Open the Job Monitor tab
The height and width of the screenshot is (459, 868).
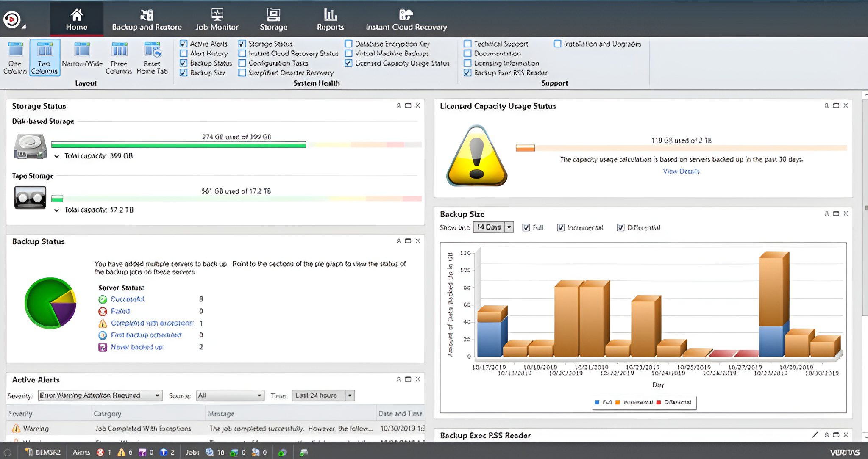point(217,19)
